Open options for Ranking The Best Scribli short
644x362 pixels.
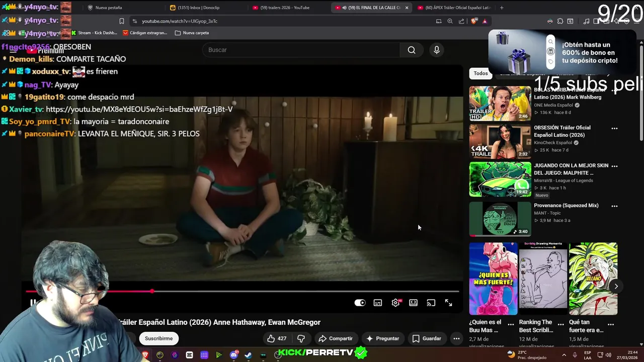[x=560, y=324]
